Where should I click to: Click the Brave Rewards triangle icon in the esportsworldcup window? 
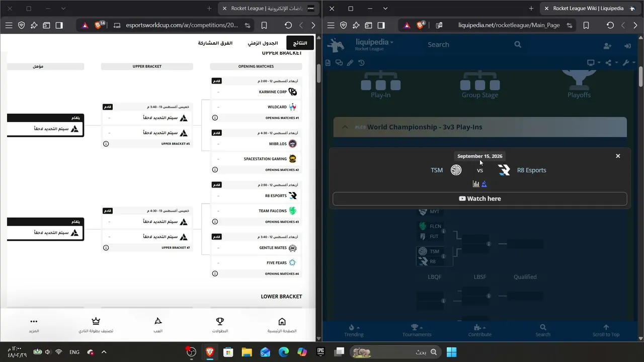(x=85, y=25)
